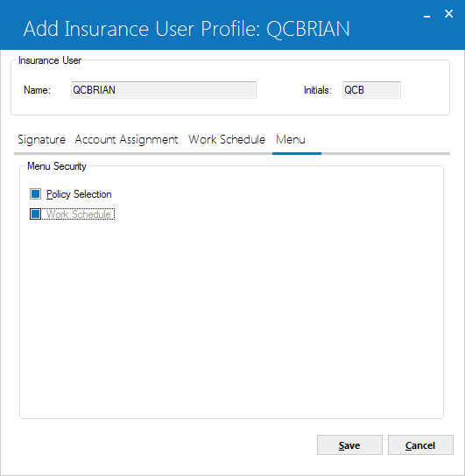The width and height of the screenshot is (465, 476).
Task: Click the Name: label
Action: coord(37,90)
